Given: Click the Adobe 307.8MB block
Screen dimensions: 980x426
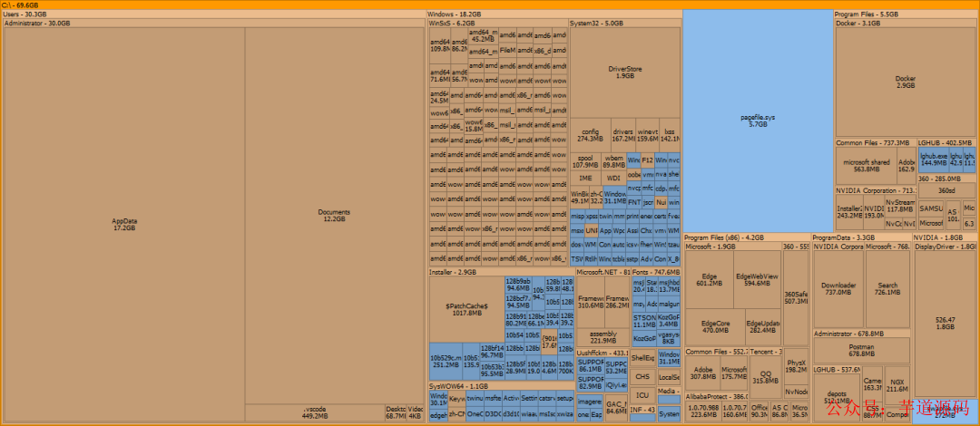Looking at the screenshot, I should [x=702, y=373].
